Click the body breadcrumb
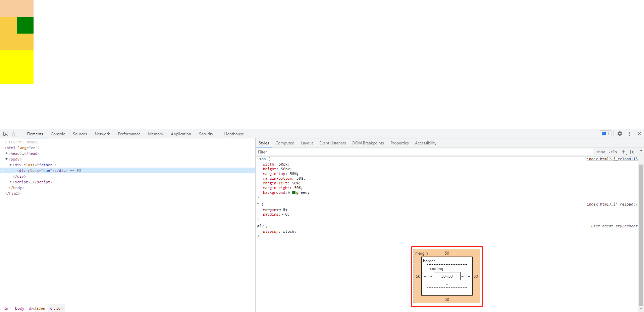 click(x=19, y=308)
